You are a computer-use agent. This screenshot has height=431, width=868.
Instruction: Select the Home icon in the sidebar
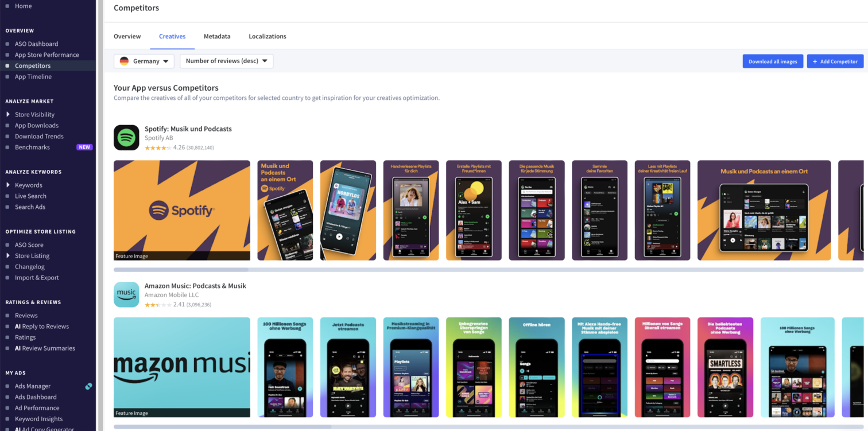click(x=7, y=6)
